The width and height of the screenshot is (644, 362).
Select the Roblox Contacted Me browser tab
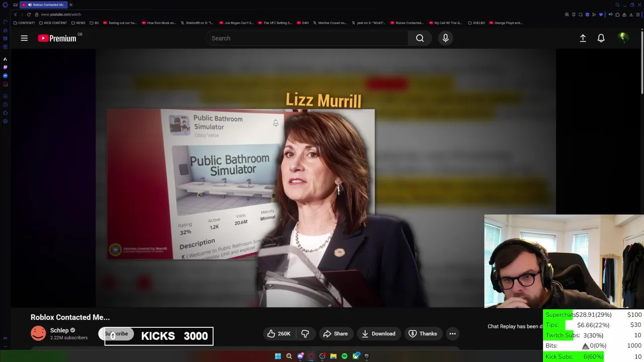[45, 5]
